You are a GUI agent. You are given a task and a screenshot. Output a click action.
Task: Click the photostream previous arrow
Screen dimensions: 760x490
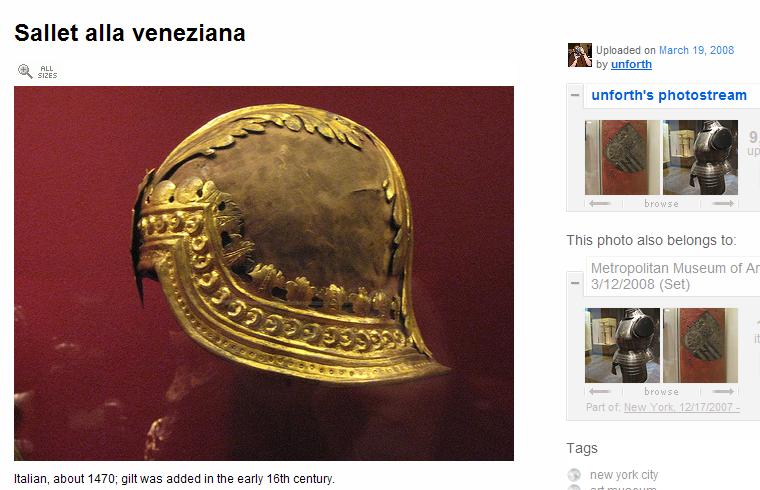[x=600, y=204]
